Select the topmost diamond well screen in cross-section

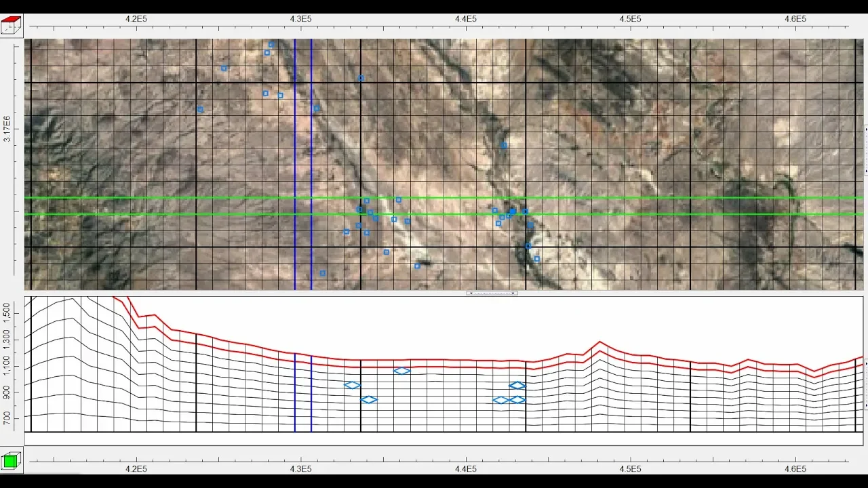[402, 371]
